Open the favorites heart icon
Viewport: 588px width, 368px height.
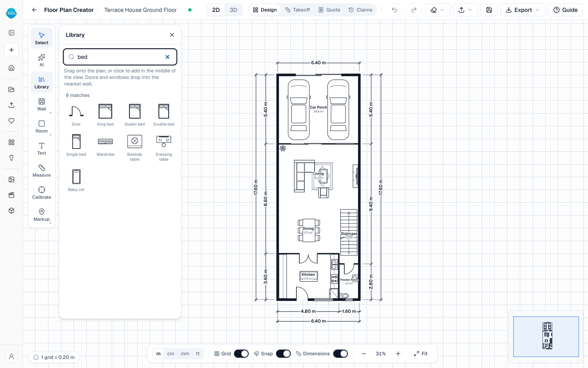coord(11,121)
